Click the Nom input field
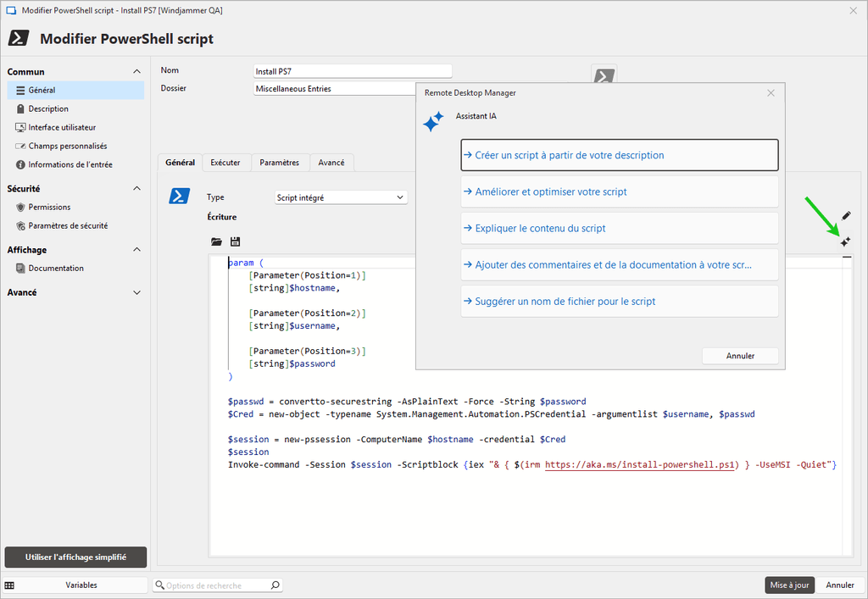The image size is (868, 599). (x=353, y=71)
